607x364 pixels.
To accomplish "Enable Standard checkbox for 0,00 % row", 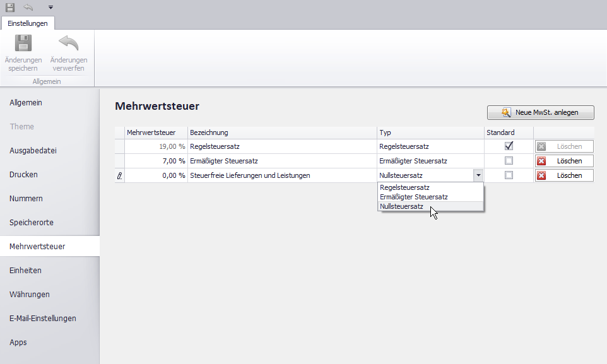I will 509,175.
